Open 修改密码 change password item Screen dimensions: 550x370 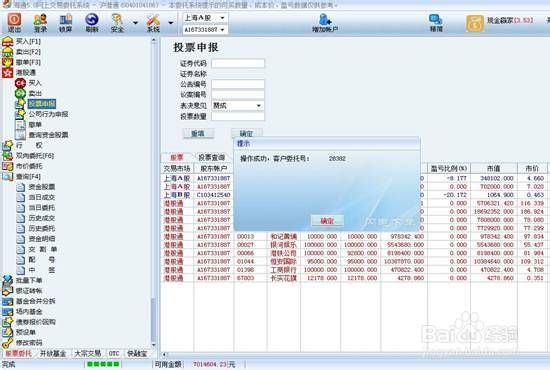point(29,343)
